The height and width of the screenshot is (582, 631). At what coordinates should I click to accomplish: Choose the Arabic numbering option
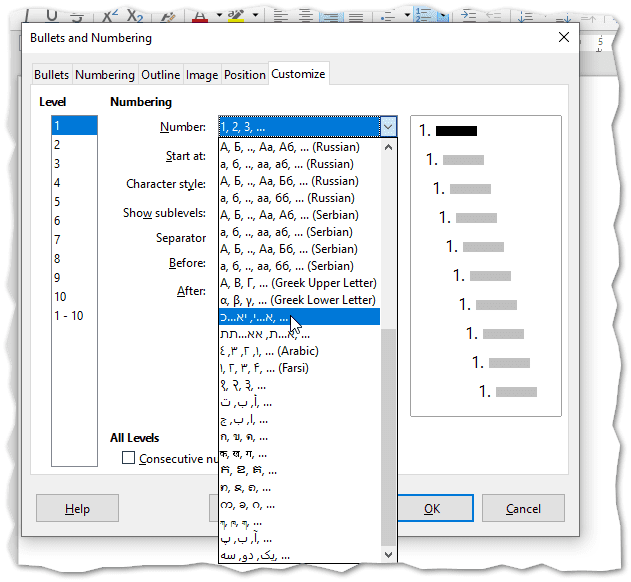tap(299, 351)
